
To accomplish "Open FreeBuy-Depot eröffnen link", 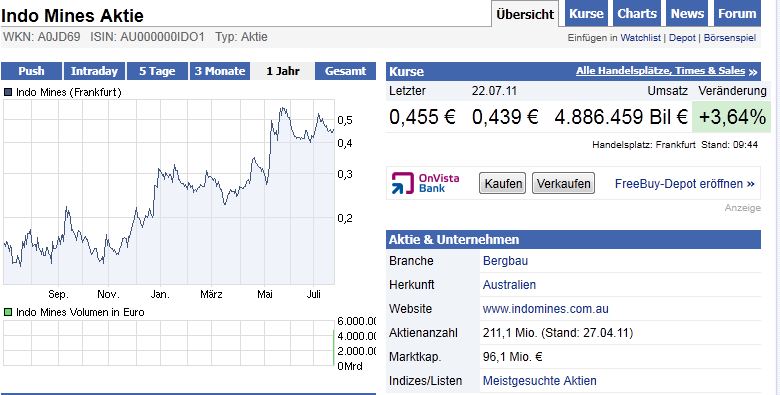I will tap(684, 184).
